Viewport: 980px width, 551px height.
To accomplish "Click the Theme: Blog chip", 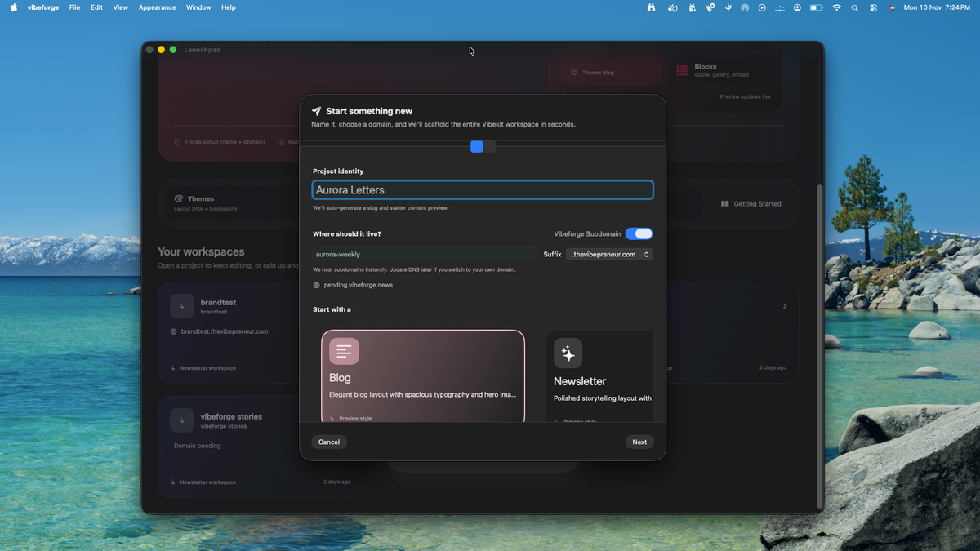I will click(x=593, y=73).
